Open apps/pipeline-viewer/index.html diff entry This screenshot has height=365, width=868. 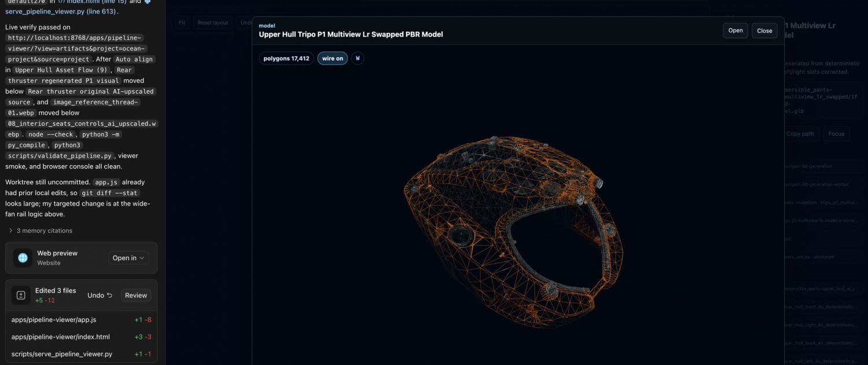81,337
